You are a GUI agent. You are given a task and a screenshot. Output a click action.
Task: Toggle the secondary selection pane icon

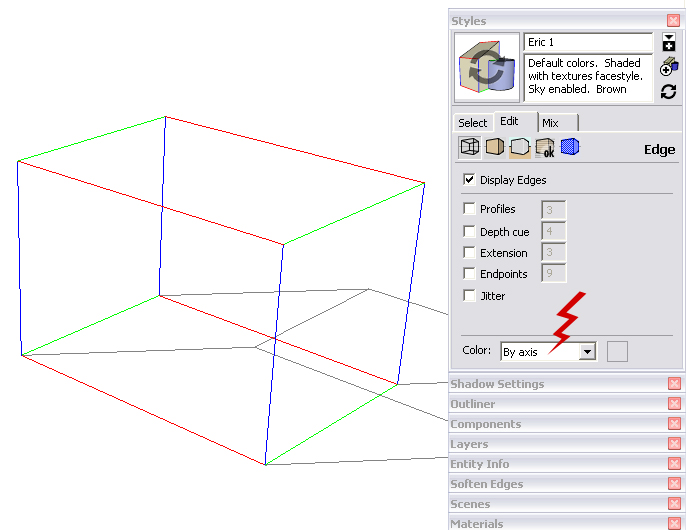tap(668, 42)
